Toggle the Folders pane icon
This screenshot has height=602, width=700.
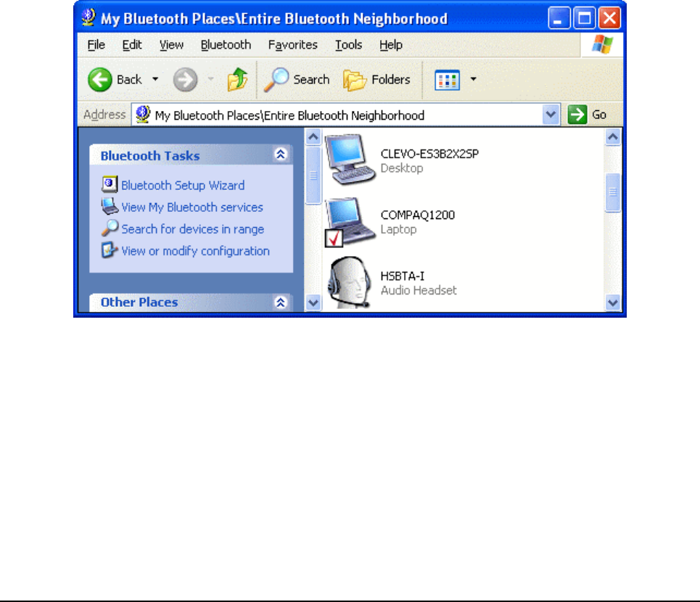pos(355,80)
